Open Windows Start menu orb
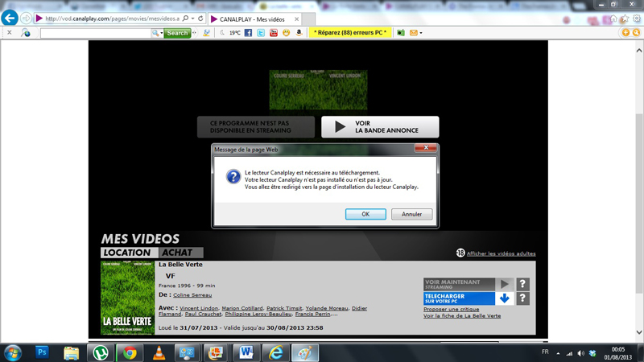This screenshot has width=644, height=362. click(x=12, y=353)
